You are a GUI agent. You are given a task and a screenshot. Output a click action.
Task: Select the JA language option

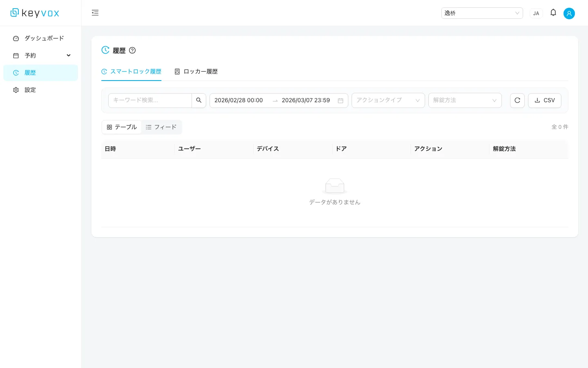click(x=536, y=13)
